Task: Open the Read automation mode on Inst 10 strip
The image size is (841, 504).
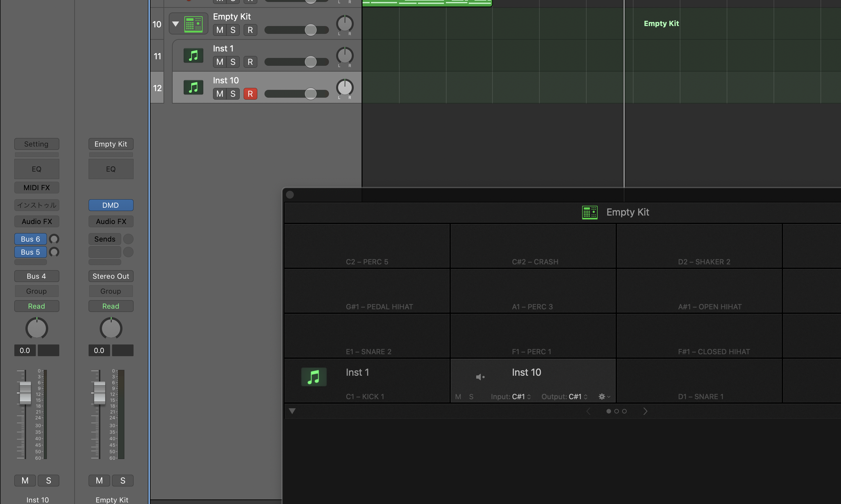Action: 36,306
